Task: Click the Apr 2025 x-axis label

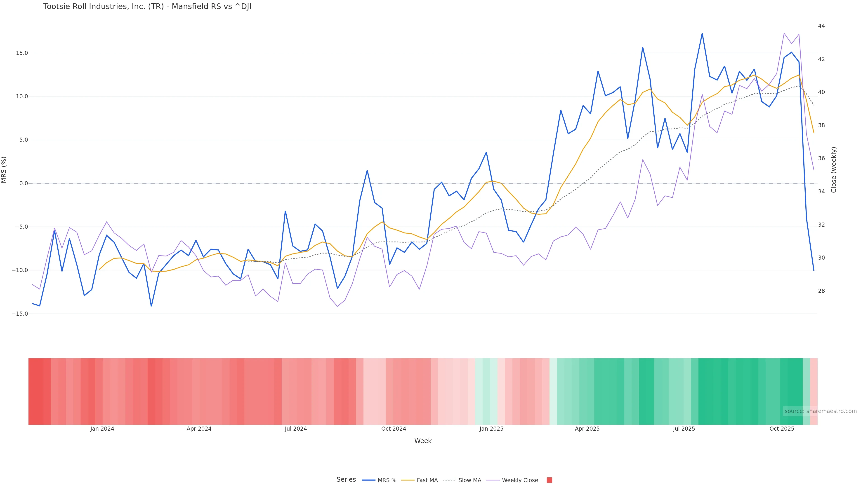Action: pyautogui.click(x=587, y=429)
